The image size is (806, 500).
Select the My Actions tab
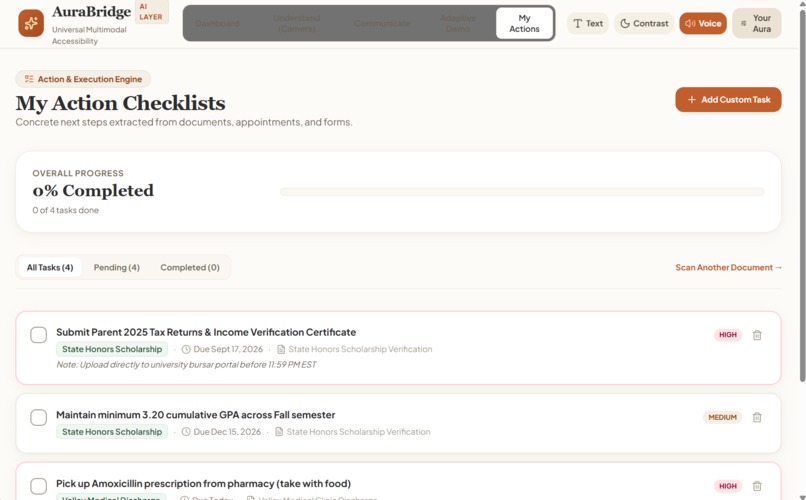click(x=524, y=24)
